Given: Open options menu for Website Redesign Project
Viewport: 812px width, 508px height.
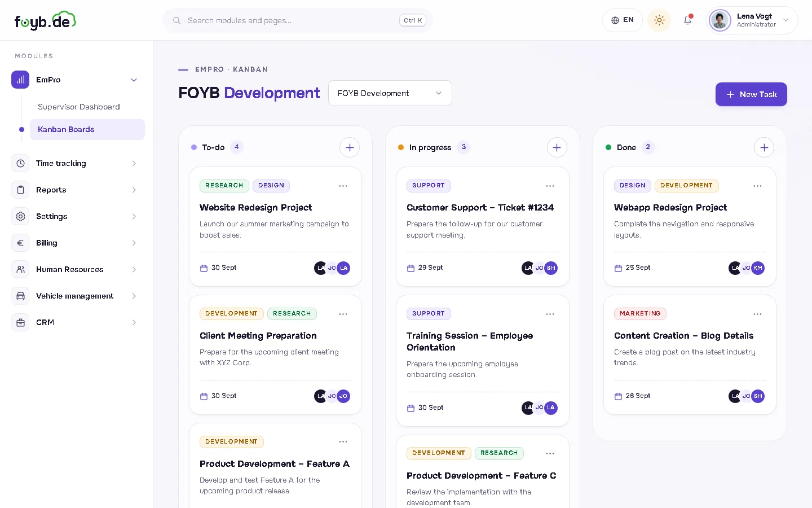Looking at the screenshot, I should click(343, 186).
